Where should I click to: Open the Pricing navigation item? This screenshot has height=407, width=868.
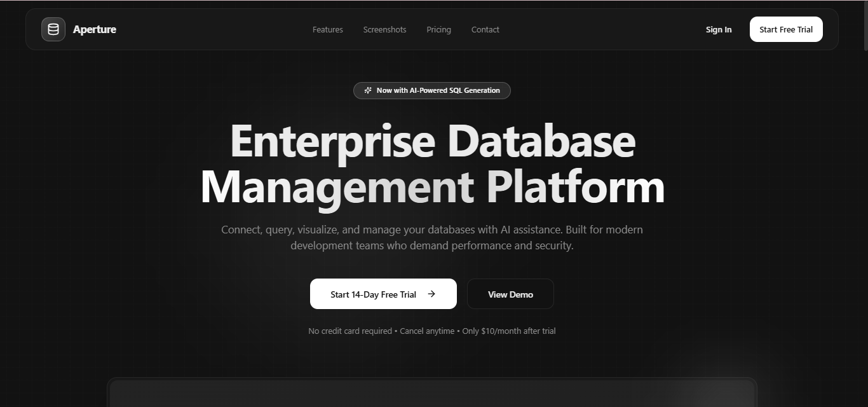coord(438,29)
